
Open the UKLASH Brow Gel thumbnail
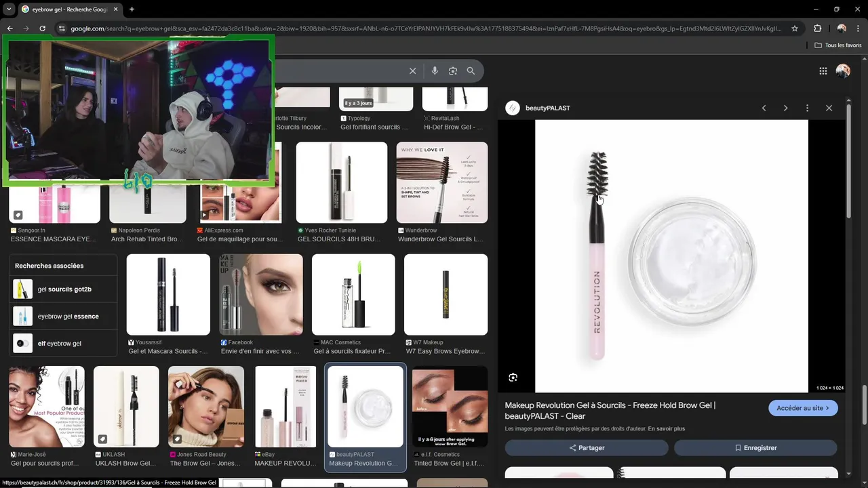tap(126, 407)
